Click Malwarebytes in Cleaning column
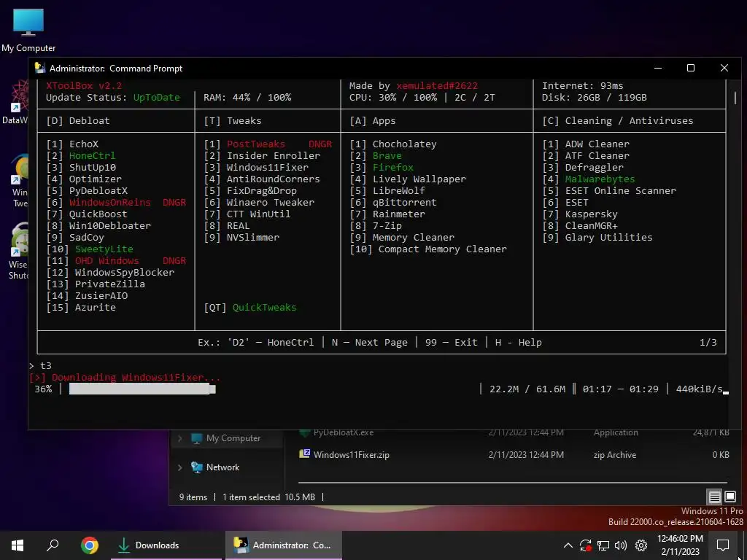 click(x=600, y=179)
